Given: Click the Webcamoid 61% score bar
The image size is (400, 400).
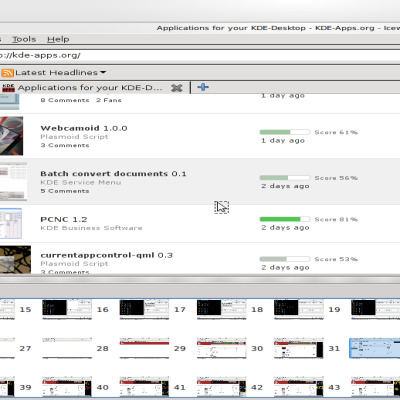Looking at the screenshot, I should click(285, 132).
